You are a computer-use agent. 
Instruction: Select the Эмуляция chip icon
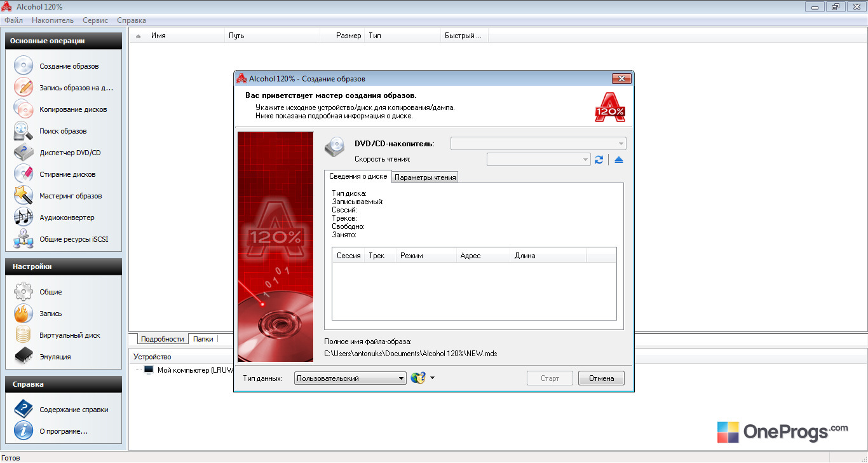[x=24, y=357]
